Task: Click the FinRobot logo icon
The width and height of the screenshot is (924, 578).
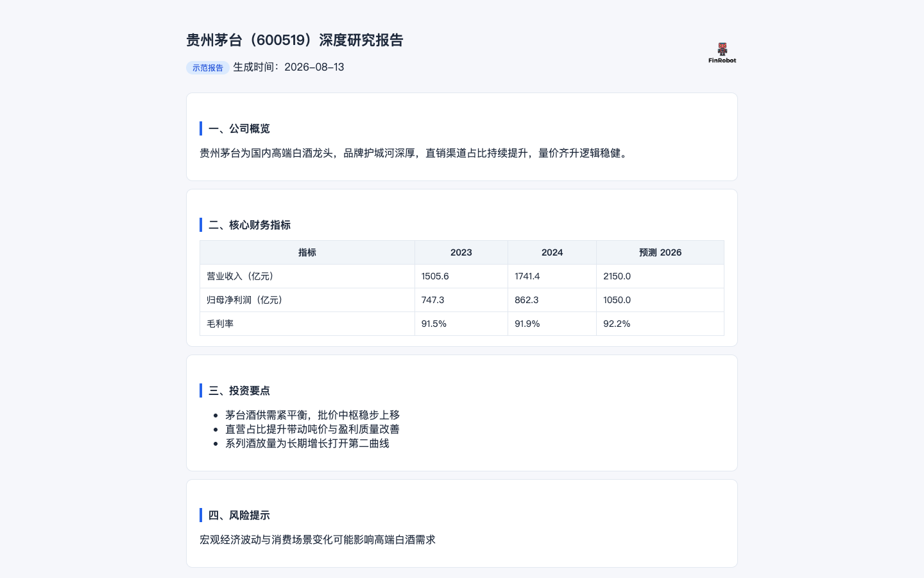Action: (723, 53)
